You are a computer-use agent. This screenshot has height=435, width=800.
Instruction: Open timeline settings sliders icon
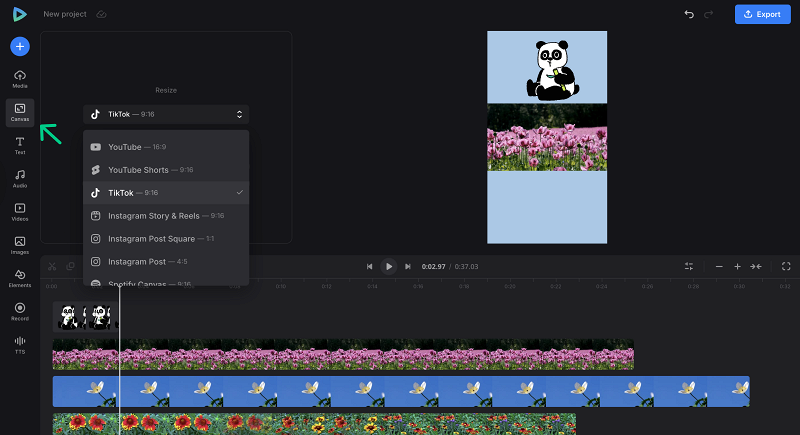[689, 266]
